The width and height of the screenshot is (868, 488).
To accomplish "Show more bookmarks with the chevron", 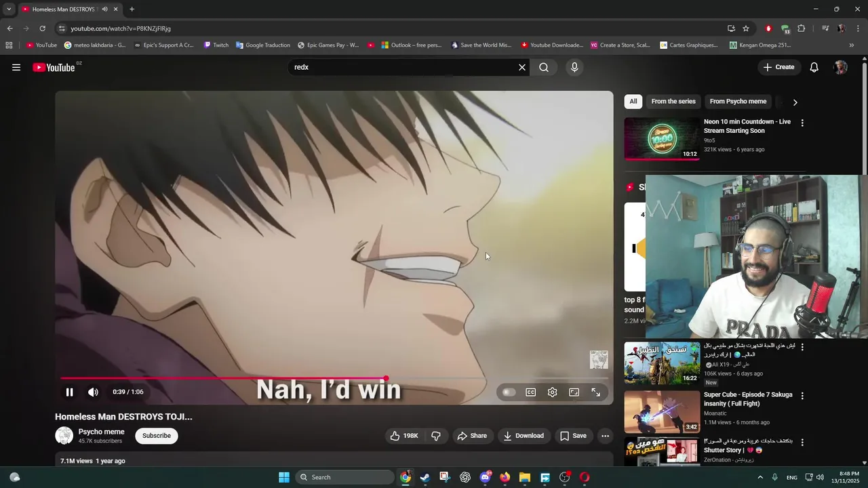I will coord(852,45).
